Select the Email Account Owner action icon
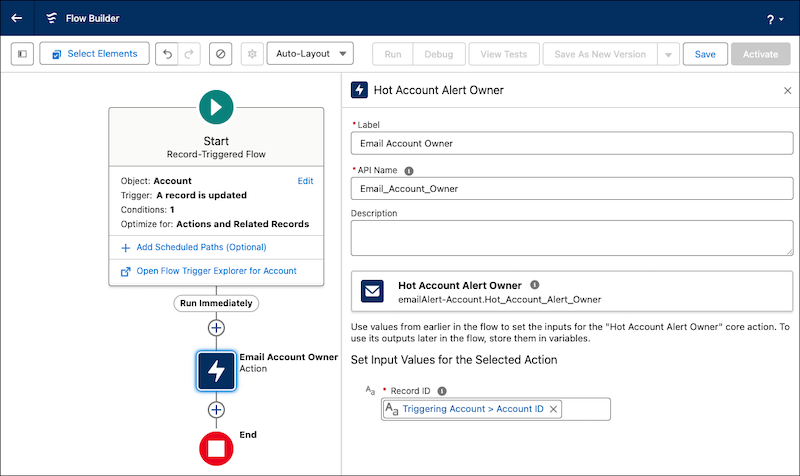Image resolution: width=800 pixels, height=476 pixels. click(216, 371)
